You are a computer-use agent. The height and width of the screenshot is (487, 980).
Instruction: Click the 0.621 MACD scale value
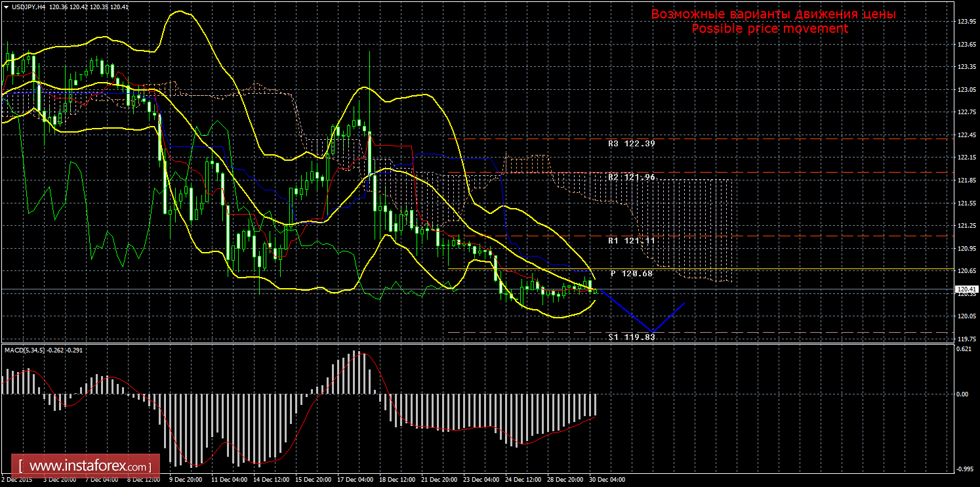964,349
